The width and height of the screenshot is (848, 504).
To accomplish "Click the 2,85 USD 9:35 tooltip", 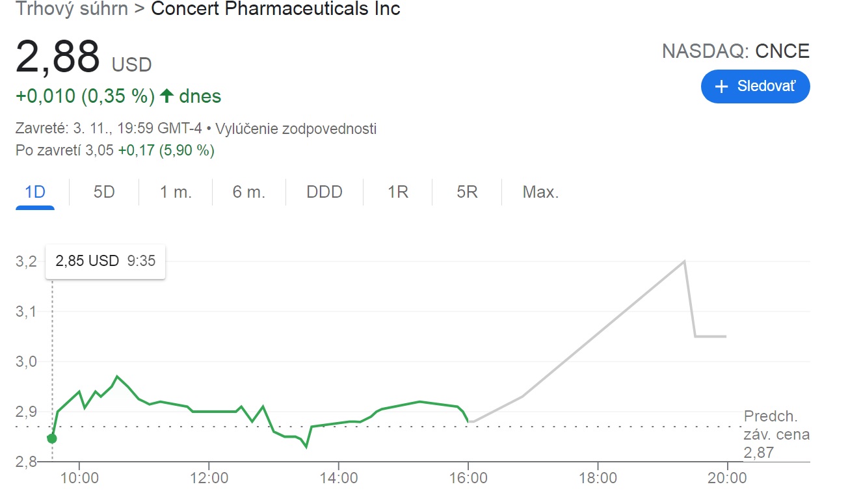I will (105, 261).
